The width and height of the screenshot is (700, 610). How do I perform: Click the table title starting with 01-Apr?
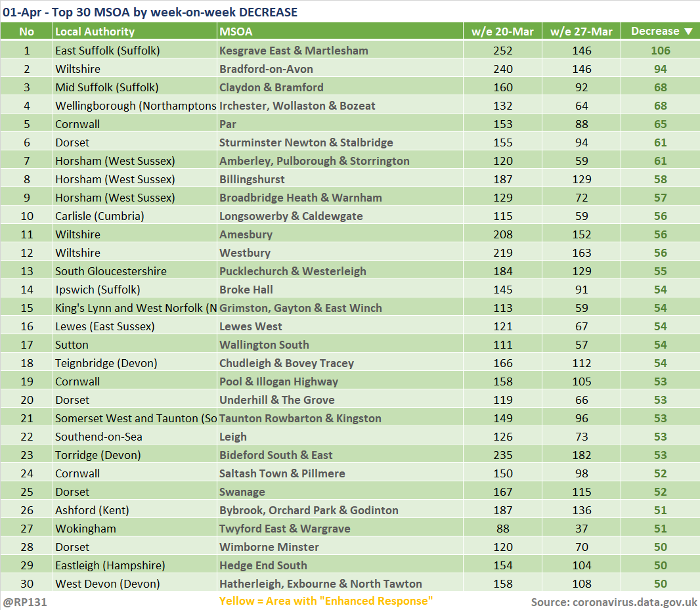pyautogui.click(x=150, y=12)
